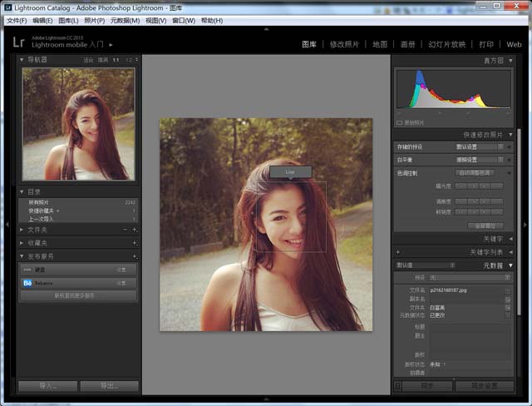Open the 帮助(H) menu
This screenshot has height=406, width=532.
212,21
